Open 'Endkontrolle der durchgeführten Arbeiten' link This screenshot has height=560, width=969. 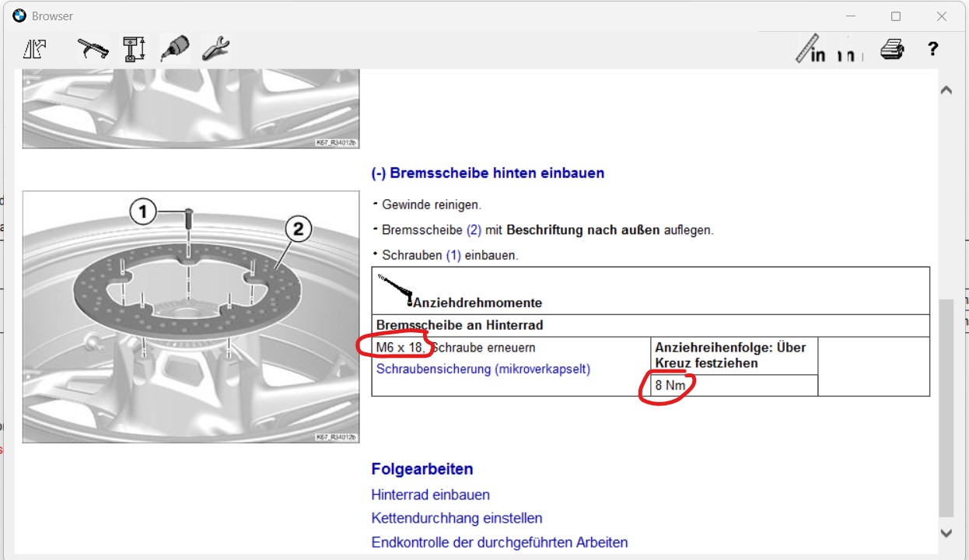[x=499, y=542]
